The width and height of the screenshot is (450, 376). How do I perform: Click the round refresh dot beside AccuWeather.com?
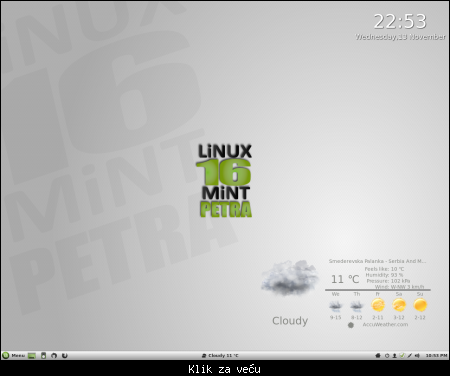click(x=351, y=325)
